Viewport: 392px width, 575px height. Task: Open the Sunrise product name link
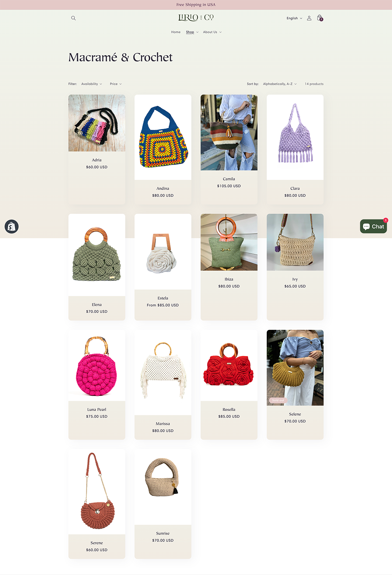pos(163,533)
